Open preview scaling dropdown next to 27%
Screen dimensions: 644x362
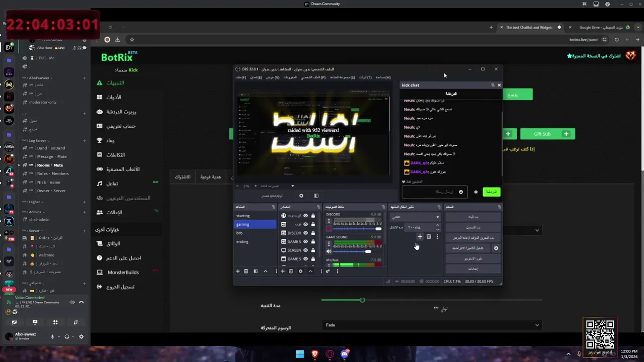click(x=292, y=186)
